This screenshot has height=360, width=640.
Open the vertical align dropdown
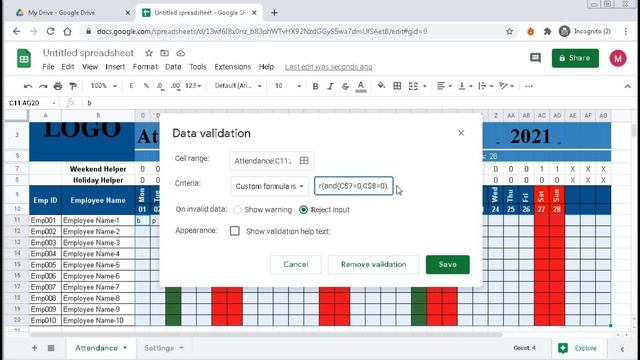pyautogui.click(x=465, y=86)
